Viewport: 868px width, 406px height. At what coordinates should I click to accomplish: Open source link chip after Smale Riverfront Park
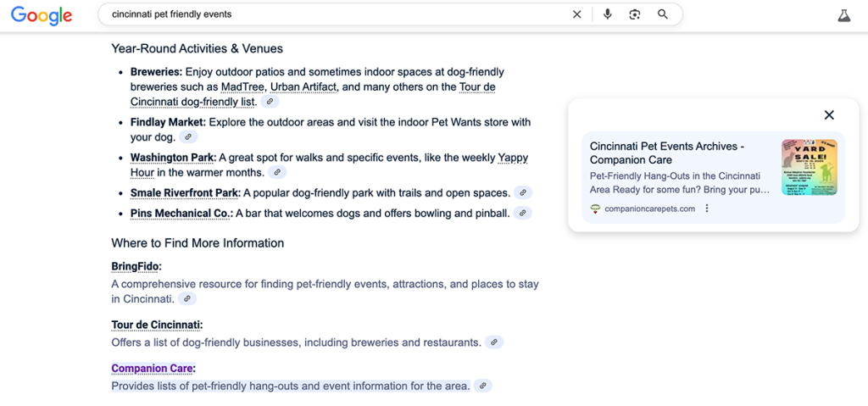[523, 192]
